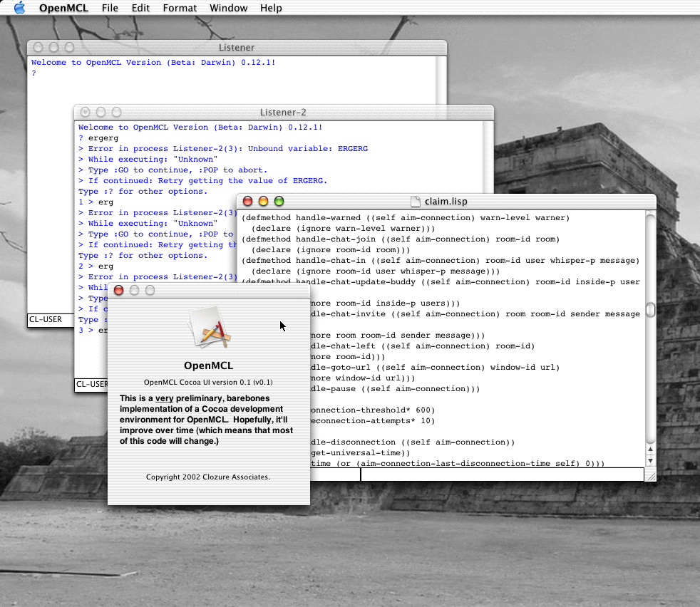This screenshot has height=607, width=700.
Task: Click the claim.lisp document proxy icon
Action: pyautogui.click(x=416, y=202)
